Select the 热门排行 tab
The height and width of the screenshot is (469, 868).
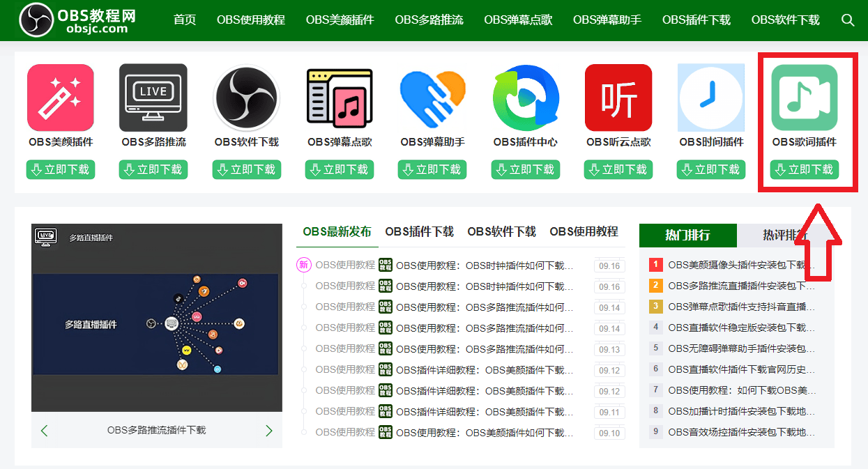[x=687, y=236]
